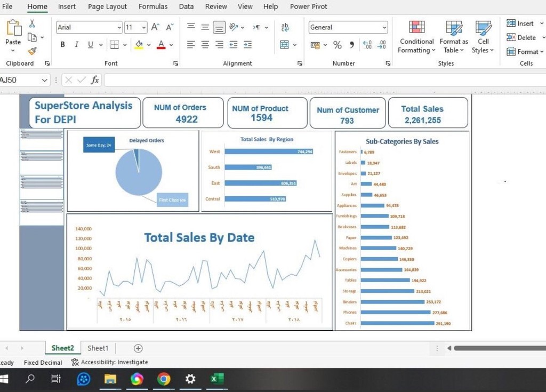The width and height of the screenshot is (546, 392).
Task: Toggle Italic formatting
Action: point(76,45)
